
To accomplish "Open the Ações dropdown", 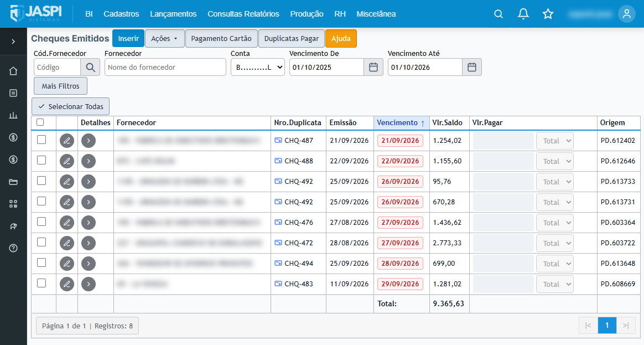I will (x=164, y=39).
